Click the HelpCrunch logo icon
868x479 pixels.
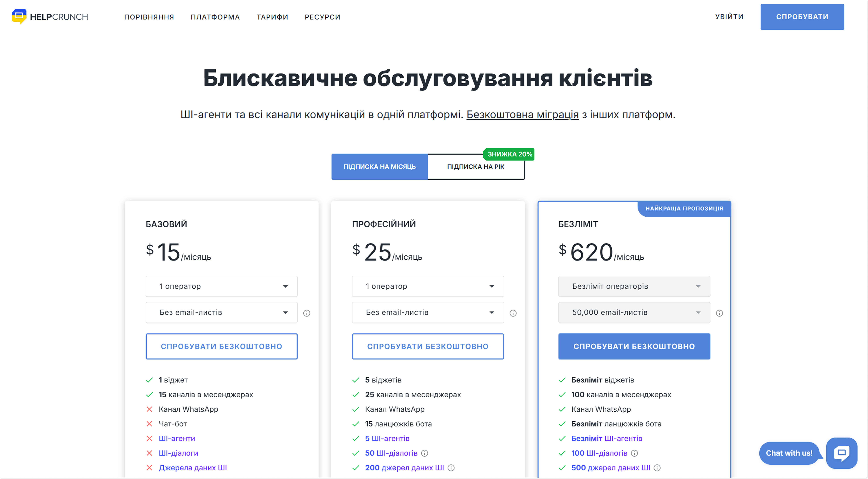click(19, 16)
